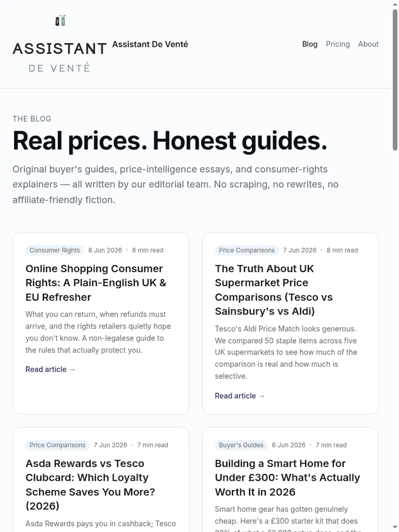Select the Consumer Rights category tag
399x532 pixels.
(55, 250)
